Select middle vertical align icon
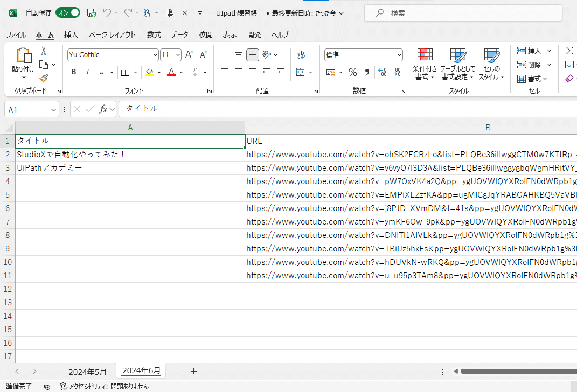This screenshot has height=392, width=577. 239,55
